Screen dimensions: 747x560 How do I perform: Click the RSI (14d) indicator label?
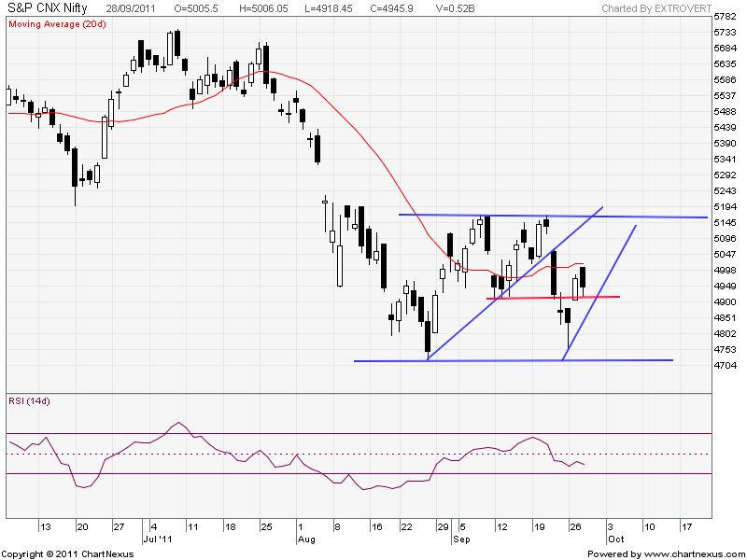coord(27,402)
